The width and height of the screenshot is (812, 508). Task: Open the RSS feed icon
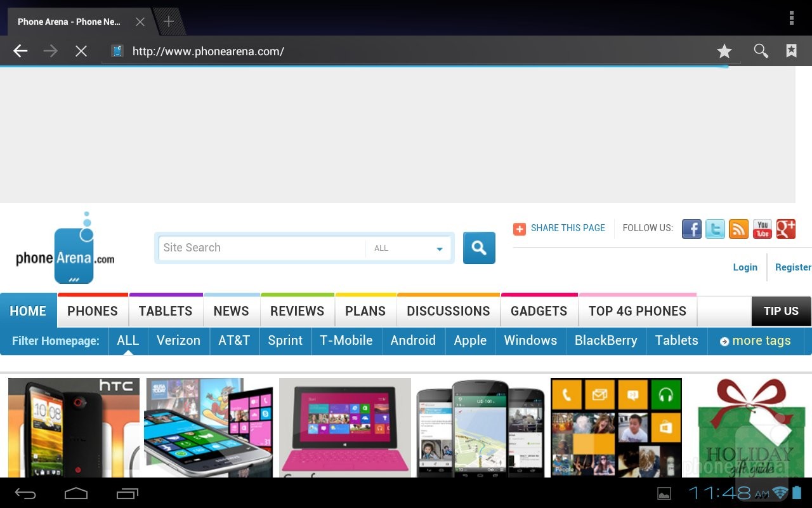(x=738, y=229)
